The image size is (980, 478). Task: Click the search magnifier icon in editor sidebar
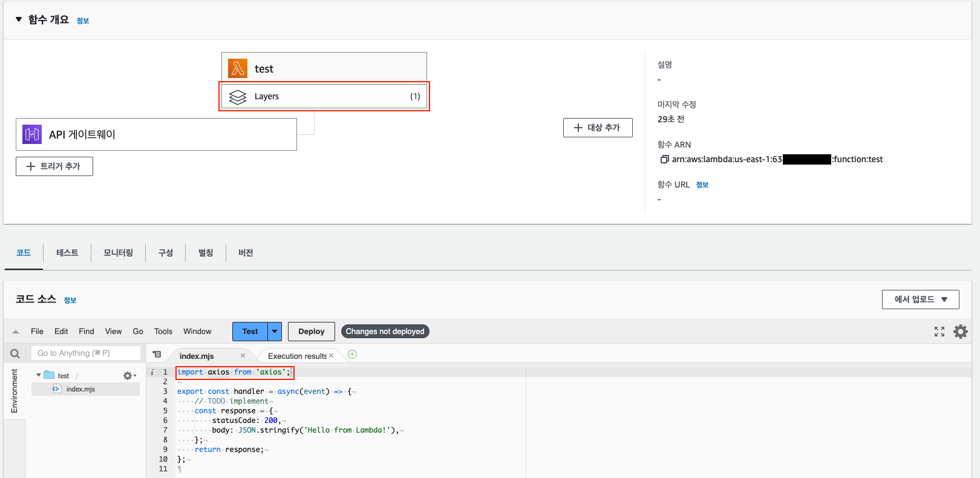tap(15, 353)
